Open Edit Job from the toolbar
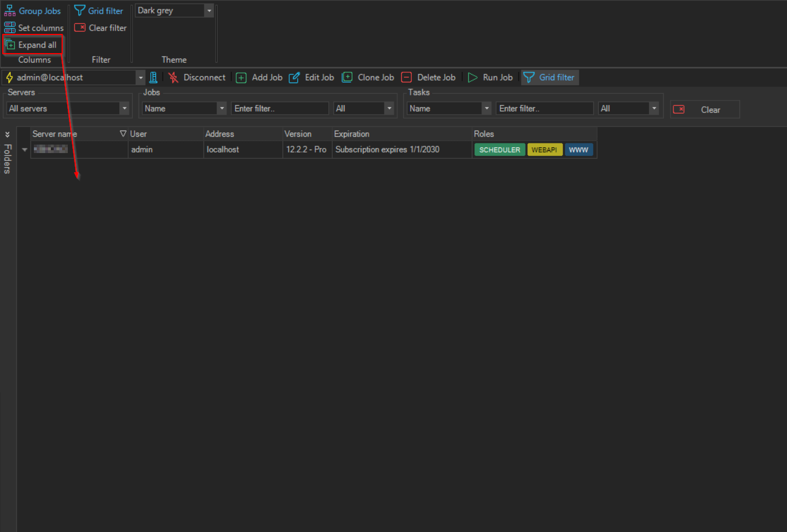Viewport: 787px width, 532px height. [312, 77]
